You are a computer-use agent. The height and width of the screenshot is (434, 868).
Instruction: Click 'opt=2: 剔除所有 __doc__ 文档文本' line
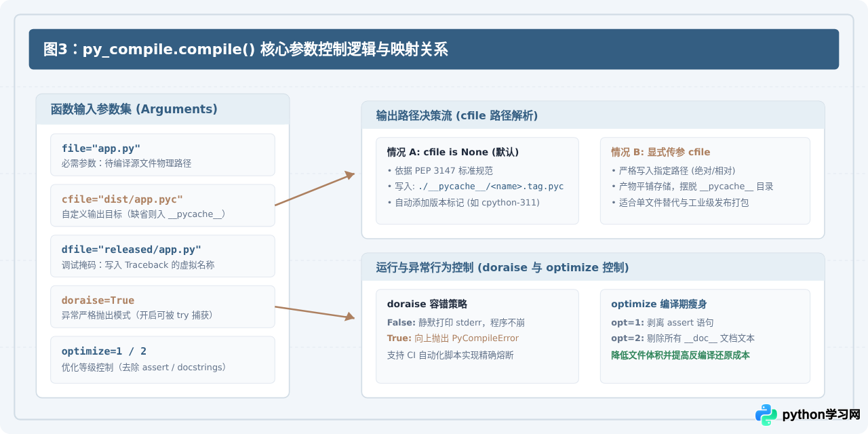click(x=683, y=338)
